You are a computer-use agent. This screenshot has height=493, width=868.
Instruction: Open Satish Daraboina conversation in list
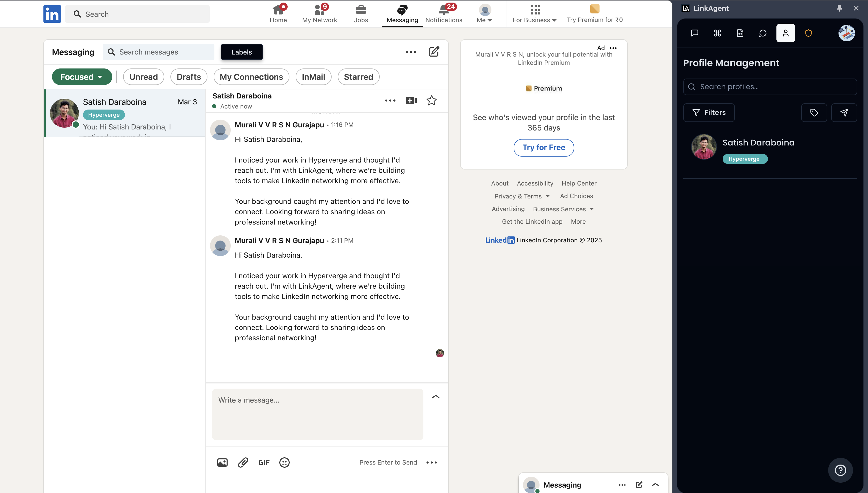pyautogui.click(x=125, y=113)
